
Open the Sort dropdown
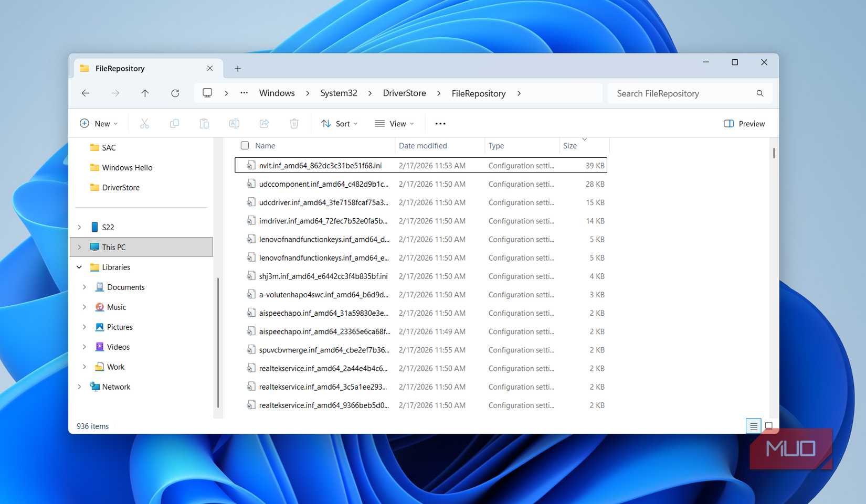339,123
